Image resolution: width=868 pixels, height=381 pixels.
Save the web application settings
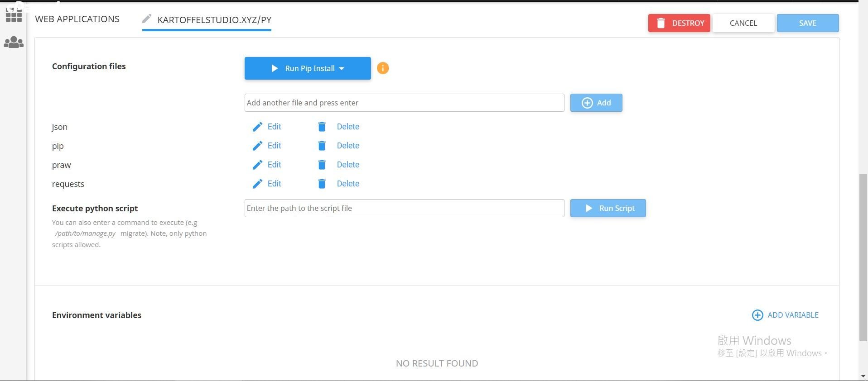[x=807, y=23]
